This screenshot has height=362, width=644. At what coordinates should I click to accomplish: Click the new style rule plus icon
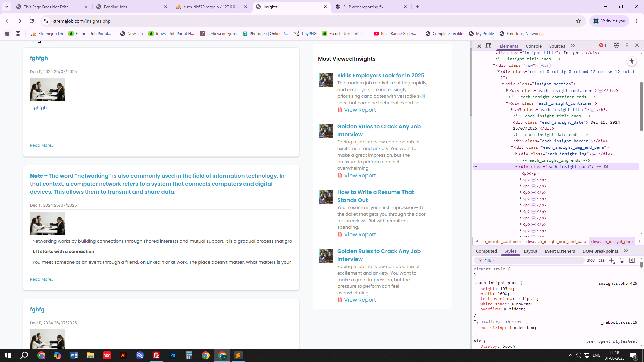pos(611,261)
